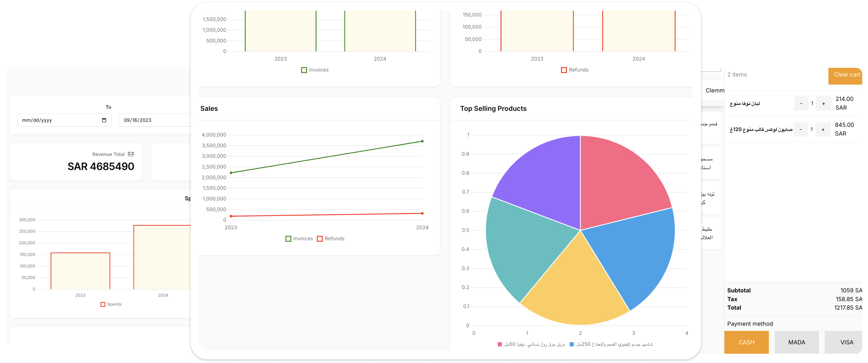
Task: Click the 2024 Refunds bar in the top chart
Action: pyautogui.click(x=639, y=31)
